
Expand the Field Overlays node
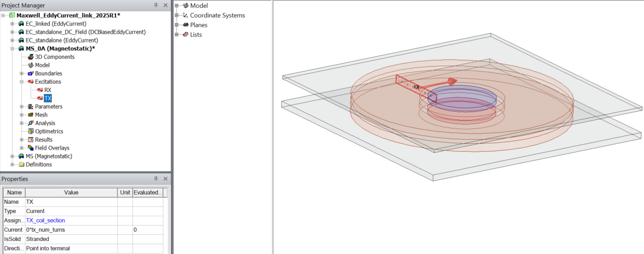click(22, 148)
